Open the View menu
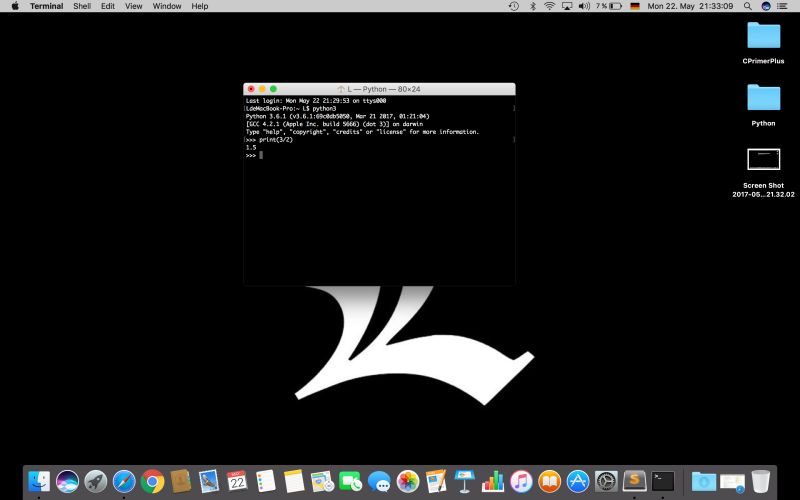The width and height of the screenshot is (800, 500). click(x=134, y=6)
